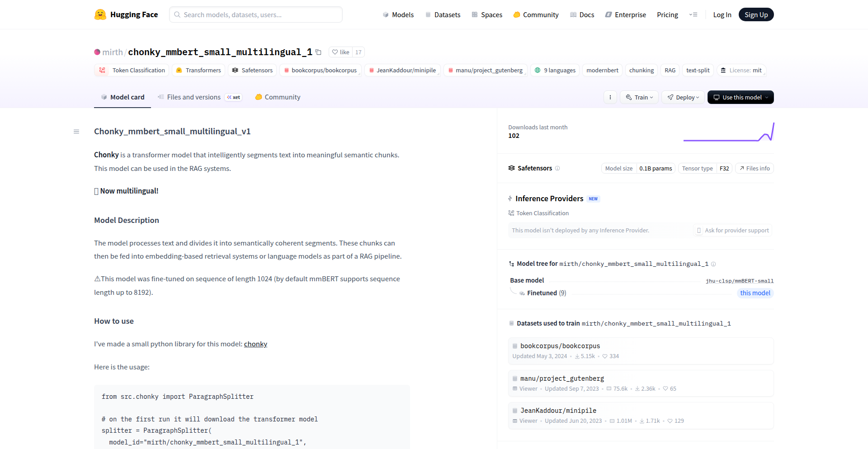This screenshot has height=449, width=868.
Task: Focus the search models input field
Action: coord(256,14)
